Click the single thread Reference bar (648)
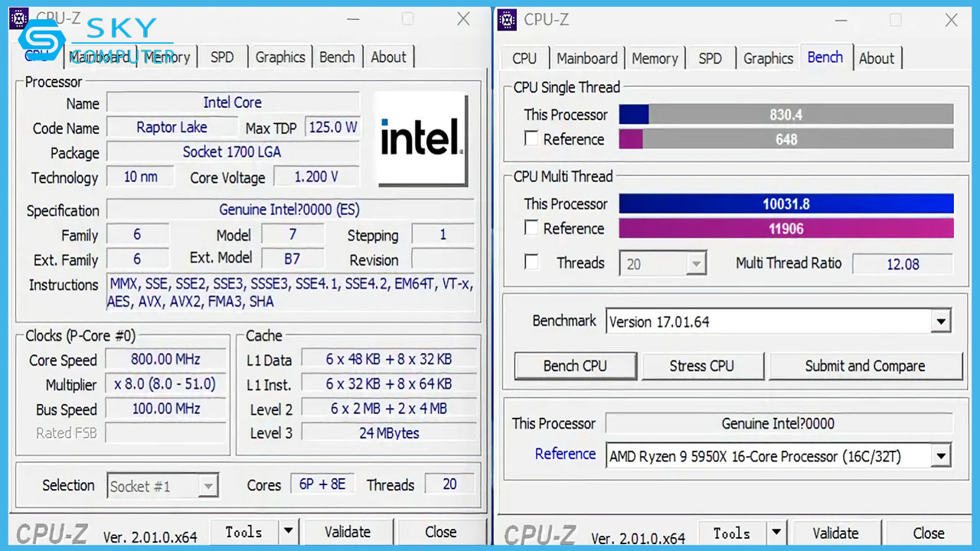The image size is (980, 551). [x=786, y=139]
